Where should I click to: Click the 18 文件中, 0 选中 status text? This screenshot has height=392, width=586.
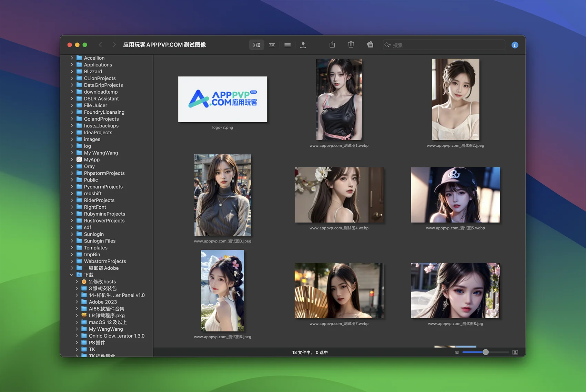pyautogui.click(x=310, y=352)
